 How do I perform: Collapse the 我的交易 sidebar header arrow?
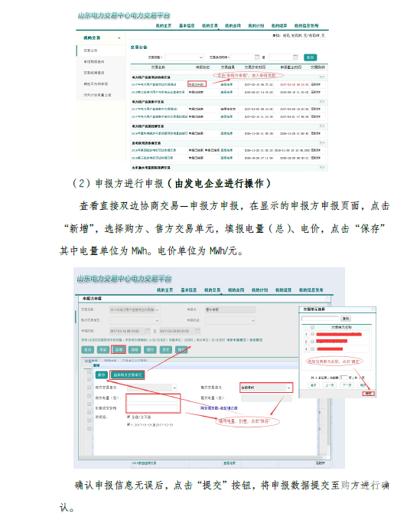(x=119, y=38)
